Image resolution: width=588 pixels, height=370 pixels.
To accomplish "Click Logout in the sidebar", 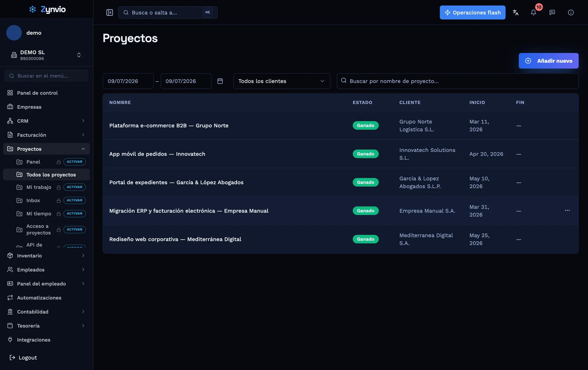I will click(23, 357).
